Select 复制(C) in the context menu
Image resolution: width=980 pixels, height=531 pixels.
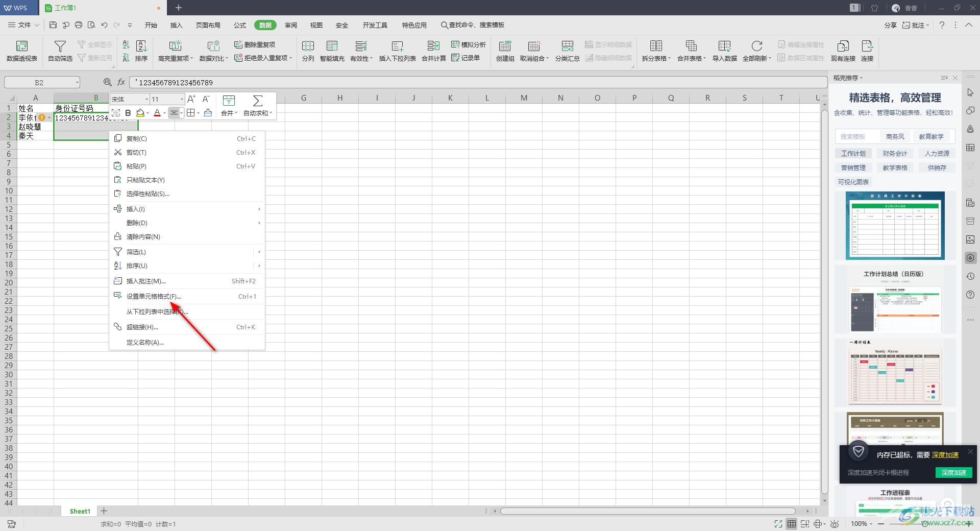pos(187,138)
